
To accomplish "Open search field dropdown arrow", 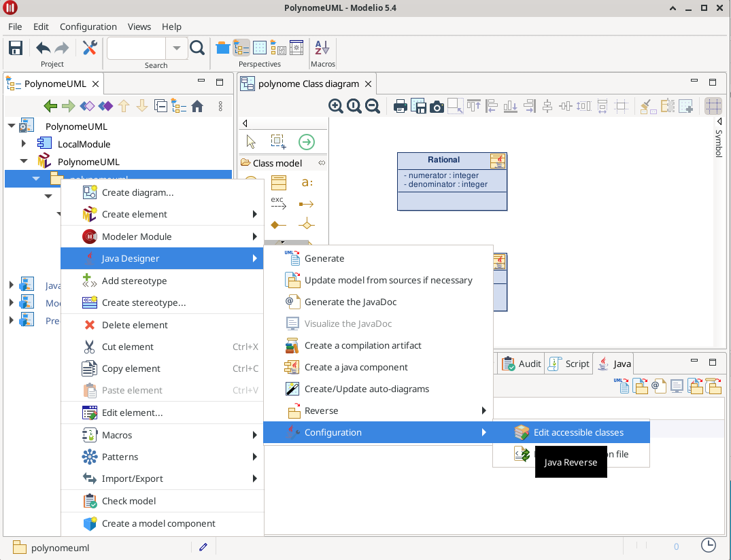I will point(177,48).
